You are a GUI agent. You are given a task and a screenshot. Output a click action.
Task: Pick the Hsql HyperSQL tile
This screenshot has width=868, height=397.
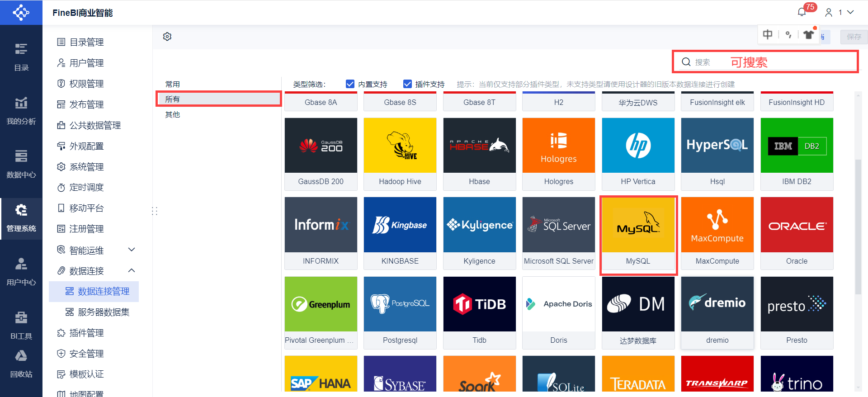coord(717,154)
